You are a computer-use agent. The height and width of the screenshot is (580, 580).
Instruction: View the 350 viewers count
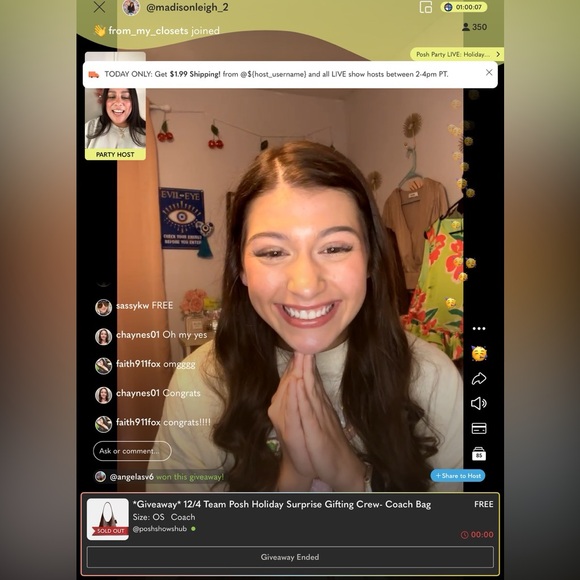coord(475,27)
